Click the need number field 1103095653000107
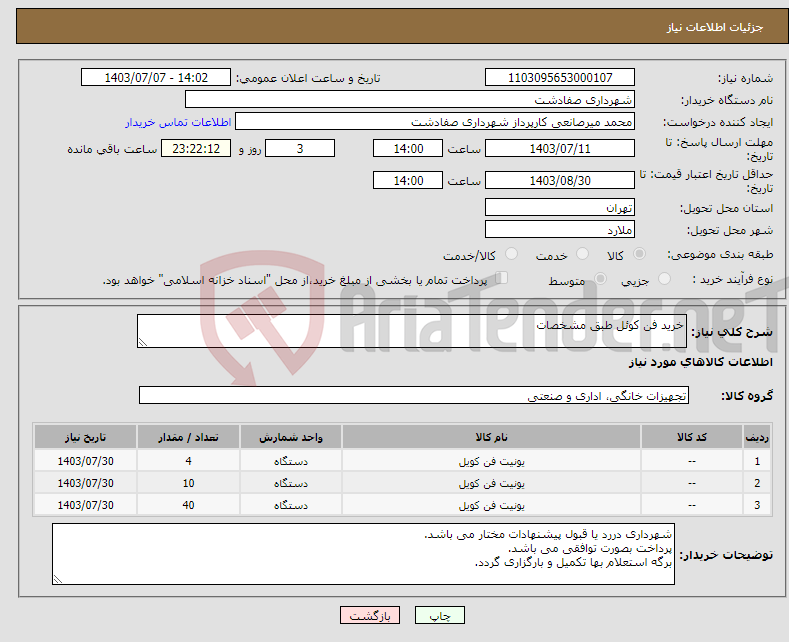 tap(560, 77)
